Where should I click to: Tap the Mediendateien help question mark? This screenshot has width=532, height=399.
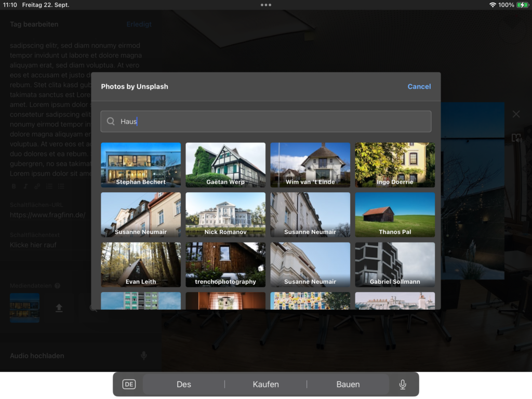(x=58, y=286)
